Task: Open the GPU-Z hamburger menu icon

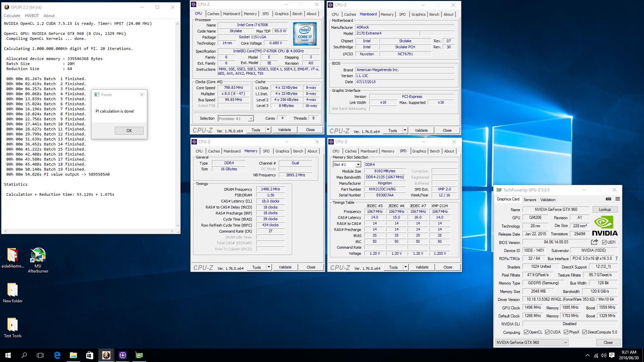Action: point(618,199)
